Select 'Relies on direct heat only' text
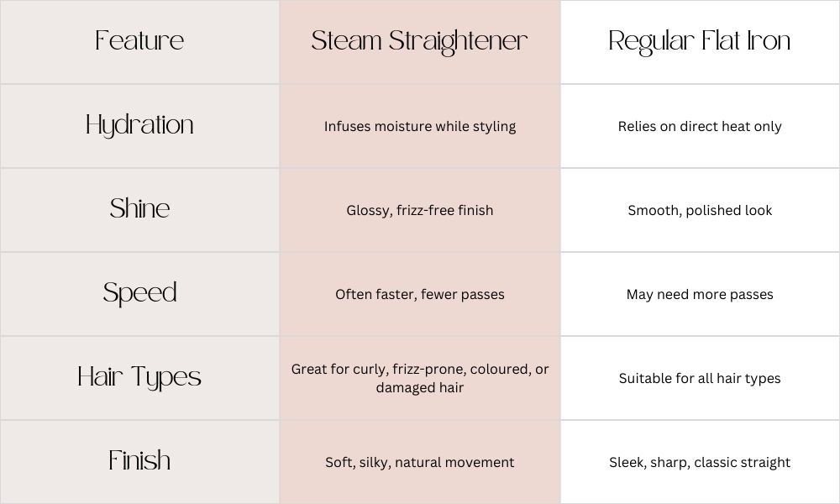Viewport: 840px width, 504px height. click(700, 126)
